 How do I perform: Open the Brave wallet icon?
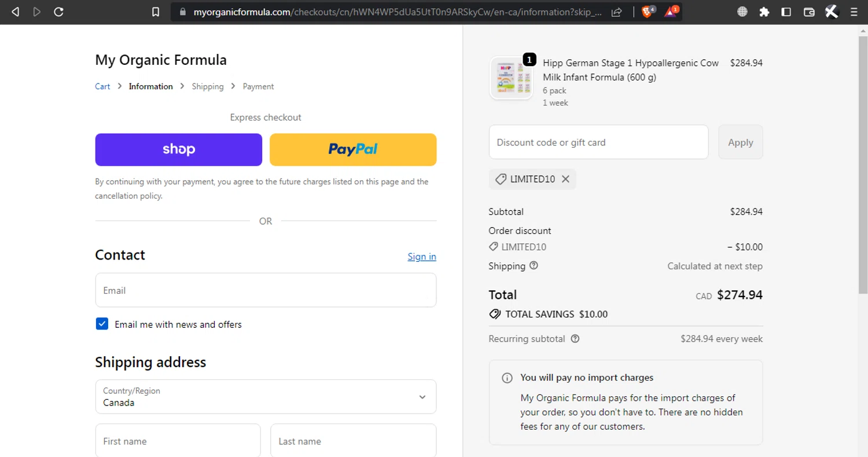809,12
